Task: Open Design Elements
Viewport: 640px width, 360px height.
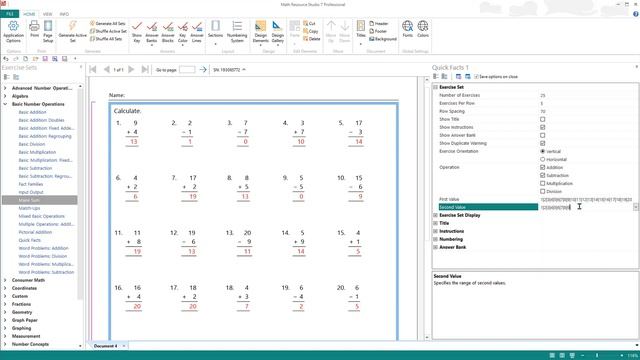Action: (260, 32)
